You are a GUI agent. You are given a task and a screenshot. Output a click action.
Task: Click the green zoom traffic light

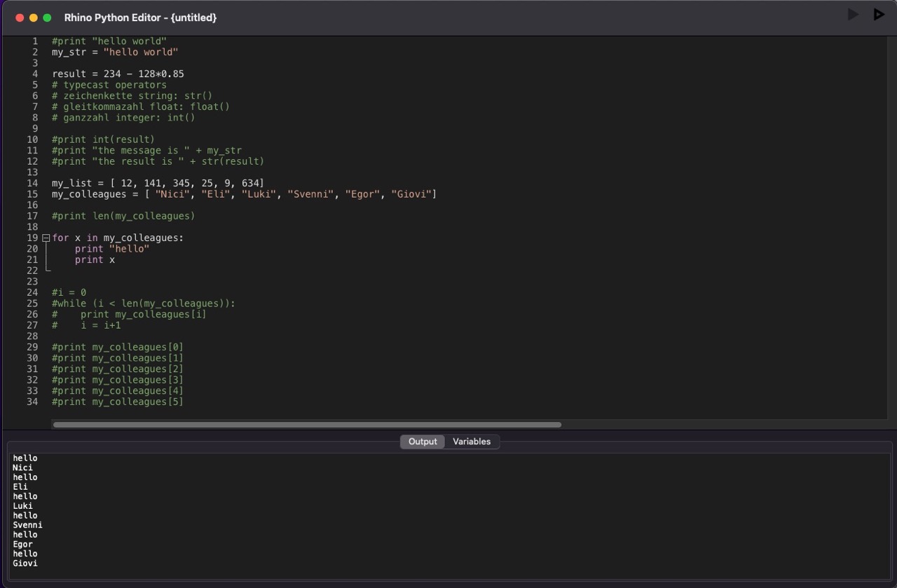(46, 18)
